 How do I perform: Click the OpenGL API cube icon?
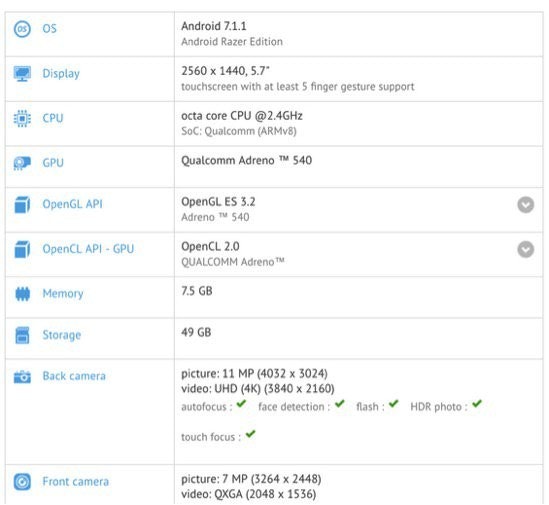22,205
